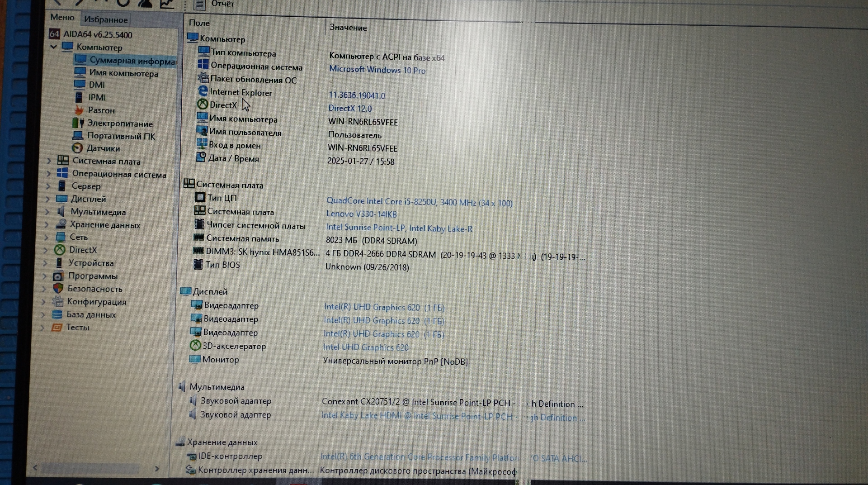
Task: Click the Значение column header
Action: (x=348, y=27)
